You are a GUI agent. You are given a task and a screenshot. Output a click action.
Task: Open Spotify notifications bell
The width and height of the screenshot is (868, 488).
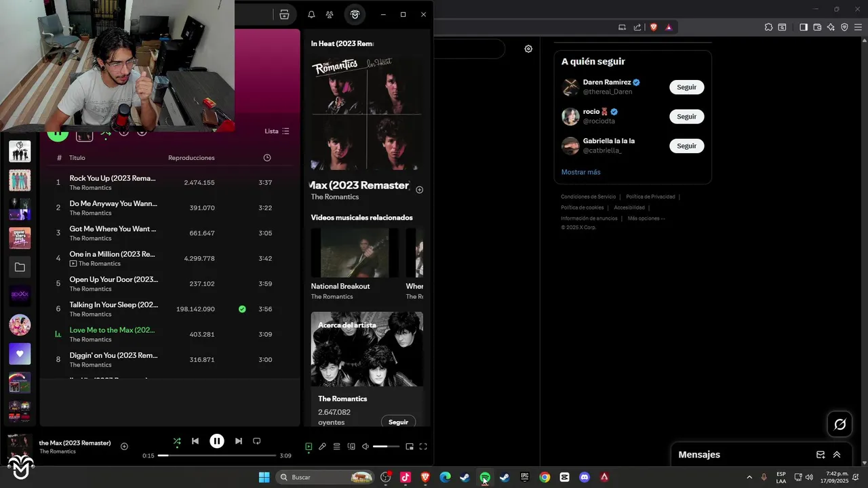click(x=311, y=14)
